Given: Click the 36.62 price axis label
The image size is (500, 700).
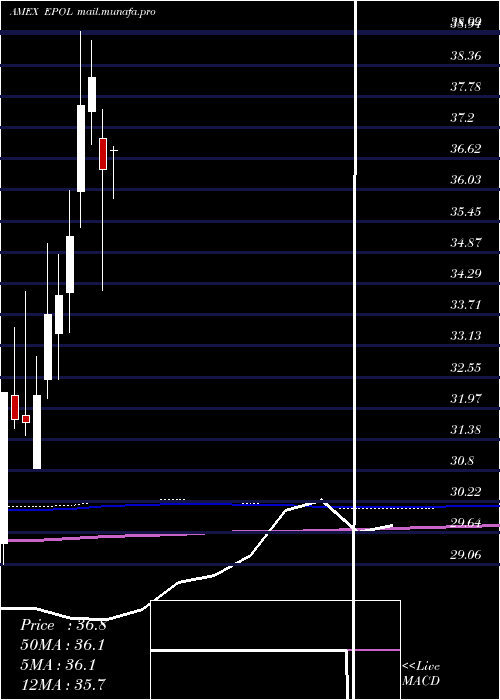Looking at the screenshot, I should click(466, 149).
